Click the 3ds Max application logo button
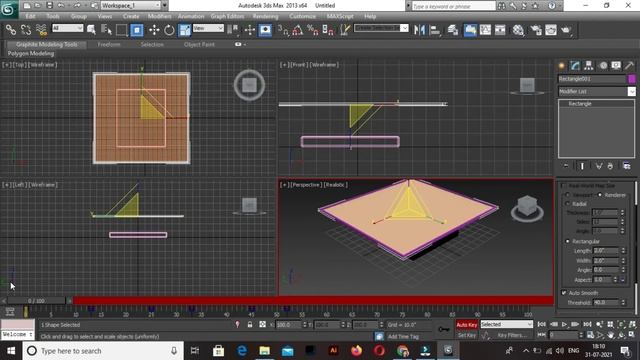640x360 pixels. click(x=8, y=9)
